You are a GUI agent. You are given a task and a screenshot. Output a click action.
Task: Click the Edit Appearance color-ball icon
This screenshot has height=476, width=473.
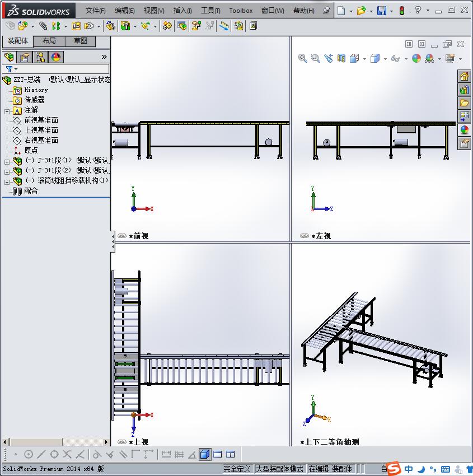point(416,58)
